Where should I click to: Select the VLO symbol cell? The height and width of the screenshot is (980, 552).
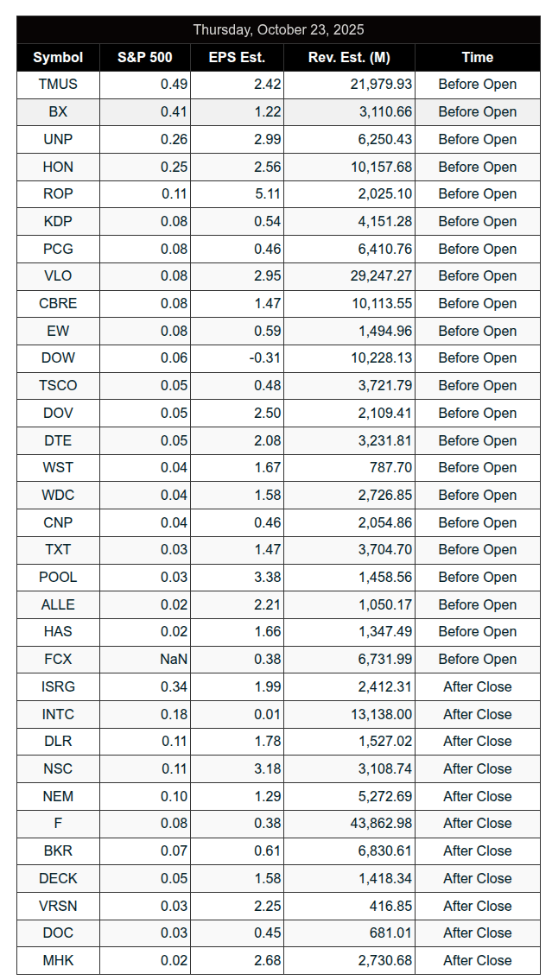coord(58,275)
